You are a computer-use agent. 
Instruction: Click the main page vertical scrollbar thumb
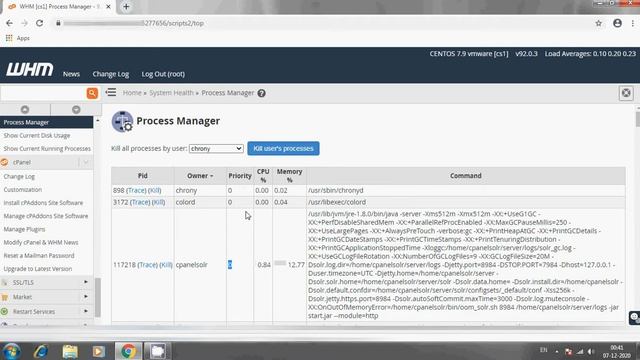coord(638,119)
